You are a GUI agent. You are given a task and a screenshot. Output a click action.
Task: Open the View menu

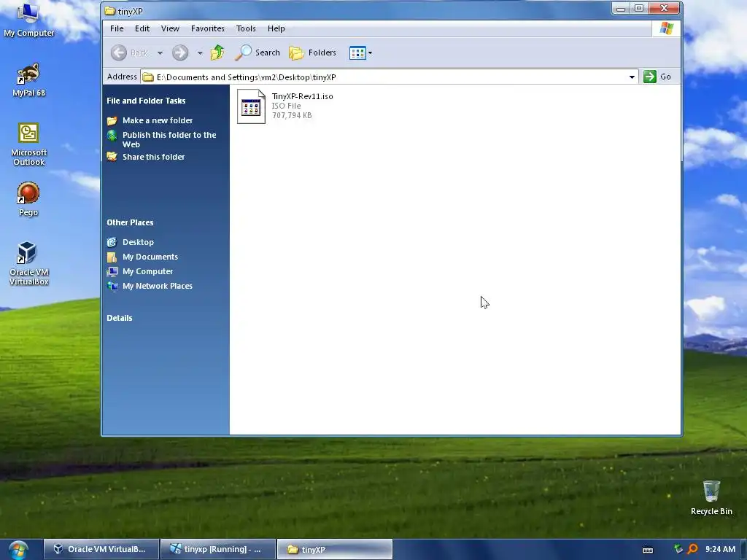[170, 28]
